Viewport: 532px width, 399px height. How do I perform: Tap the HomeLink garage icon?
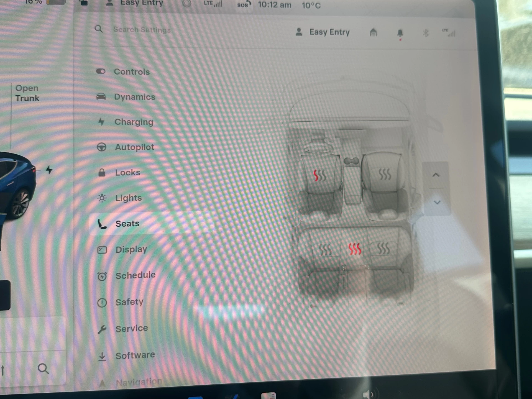pyautogui.click(x=373, y=33)
